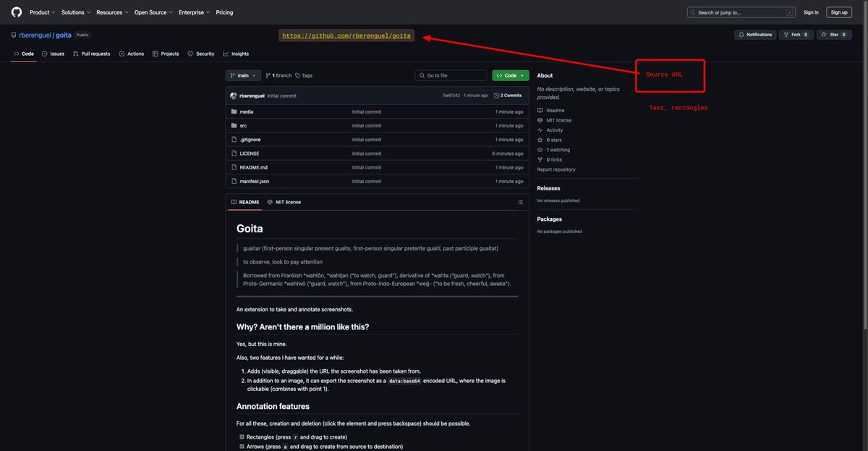Select the Code repository tab
The height and width of the screenshot is (451, 868).
coord(23,54)
